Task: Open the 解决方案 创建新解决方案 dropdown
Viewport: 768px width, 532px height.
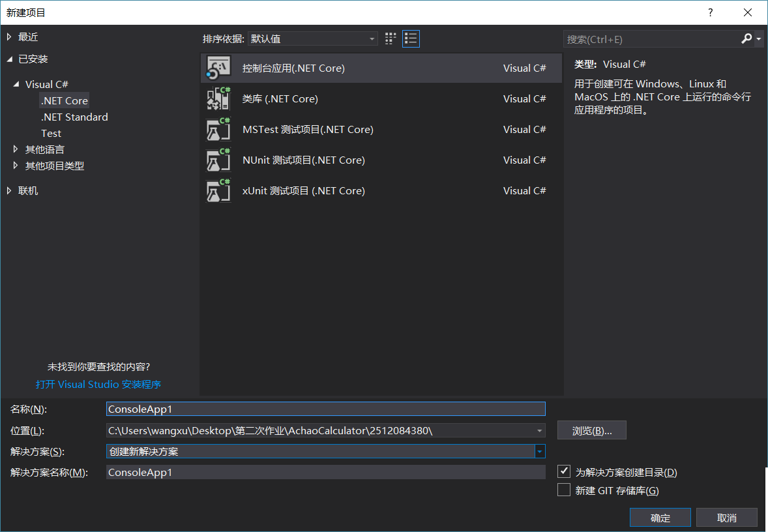Action: point(326,451)
